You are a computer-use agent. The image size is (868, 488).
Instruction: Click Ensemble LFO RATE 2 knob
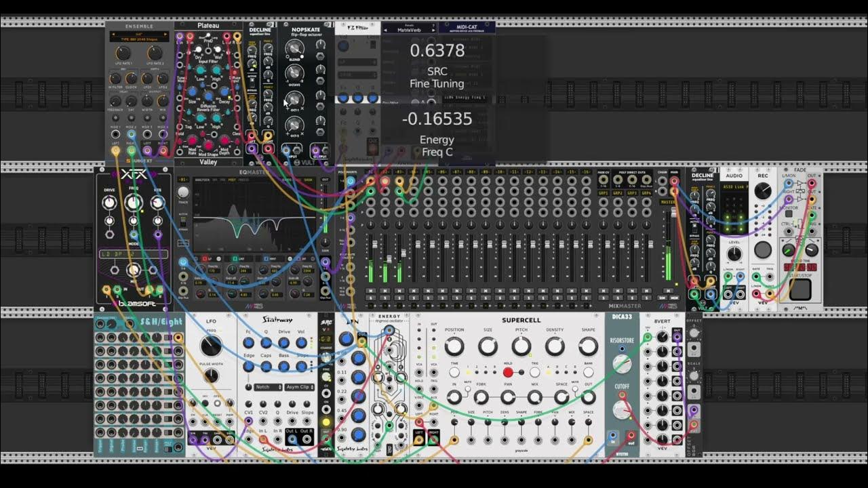click(155, 53)
